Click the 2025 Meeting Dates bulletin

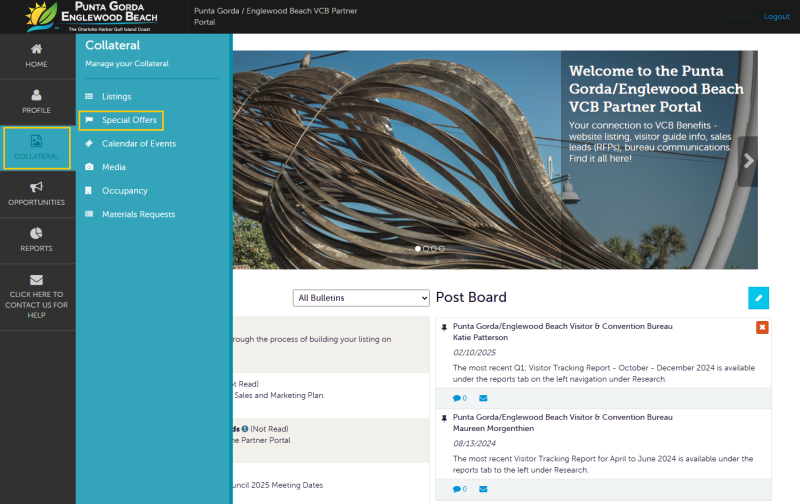[278, 485]
